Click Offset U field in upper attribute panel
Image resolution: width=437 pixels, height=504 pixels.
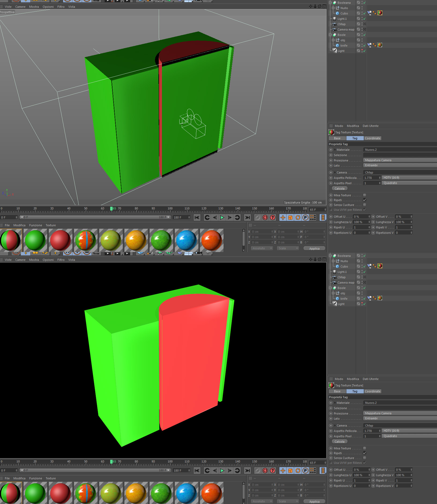pyautogui.click(x=361, y=217)
